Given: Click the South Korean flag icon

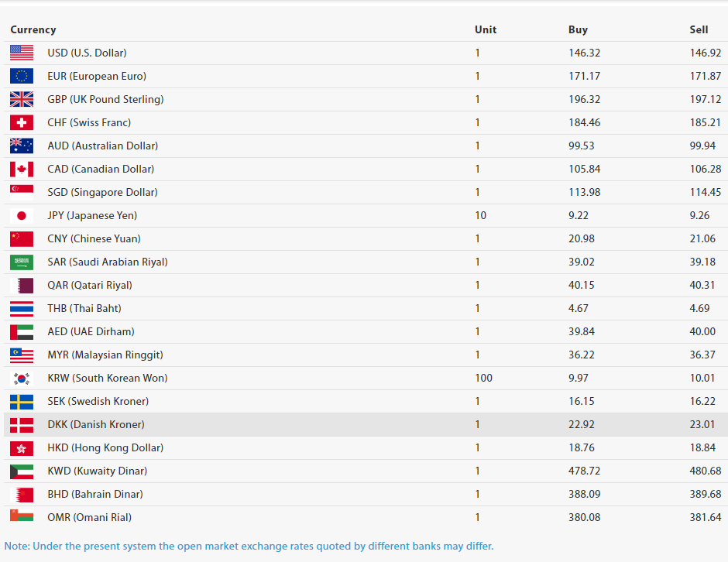Looking at the screenshot, I should (22, 378).
